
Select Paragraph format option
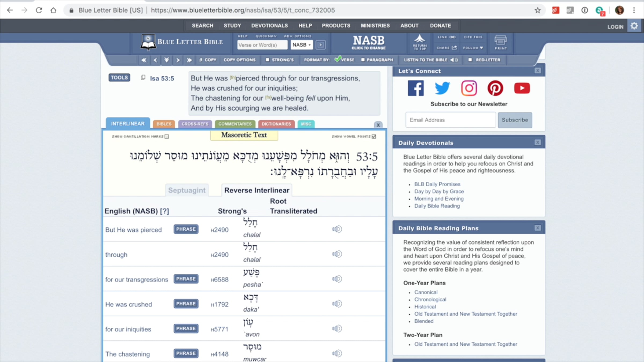point(377,60)
